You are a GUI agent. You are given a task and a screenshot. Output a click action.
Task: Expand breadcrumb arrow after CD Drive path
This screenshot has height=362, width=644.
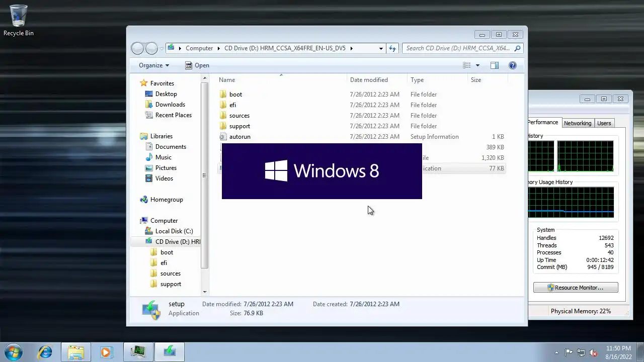(351, 48)
